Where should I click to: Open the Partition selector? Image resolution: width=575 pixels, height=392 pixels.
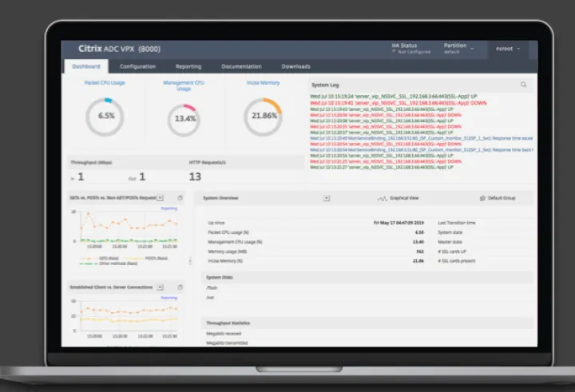458,49
